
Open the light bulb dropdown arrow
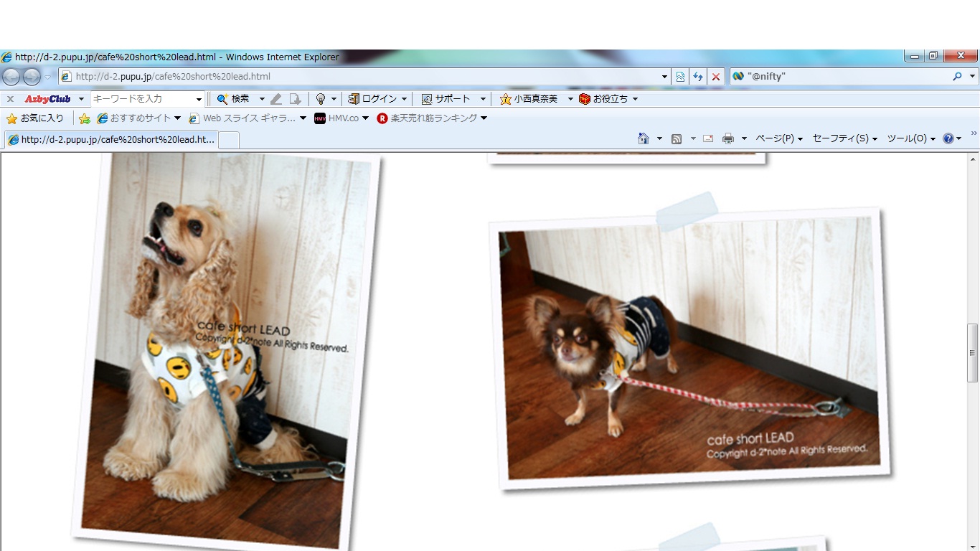[334, 99]
